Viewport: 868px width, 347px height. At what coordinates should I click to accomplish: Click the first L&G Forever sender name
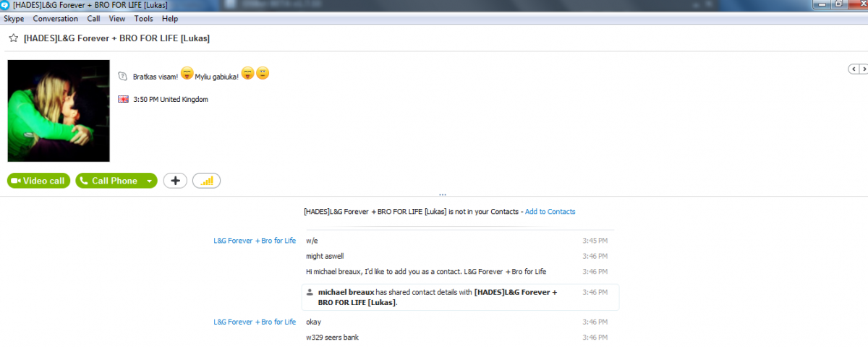click(255, 241)
